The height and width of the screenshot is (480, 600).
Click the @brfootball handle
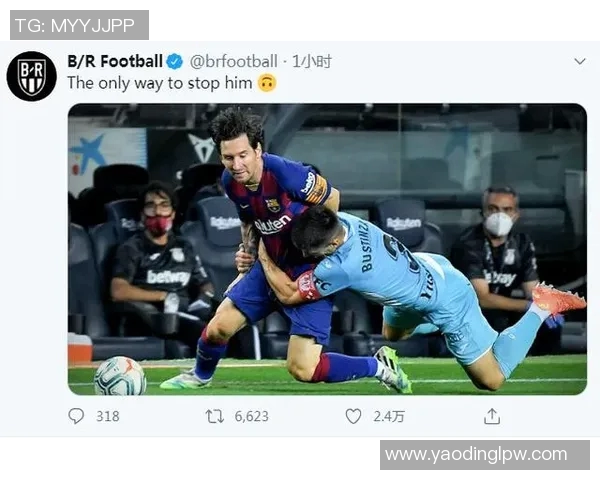coord(231,62)
